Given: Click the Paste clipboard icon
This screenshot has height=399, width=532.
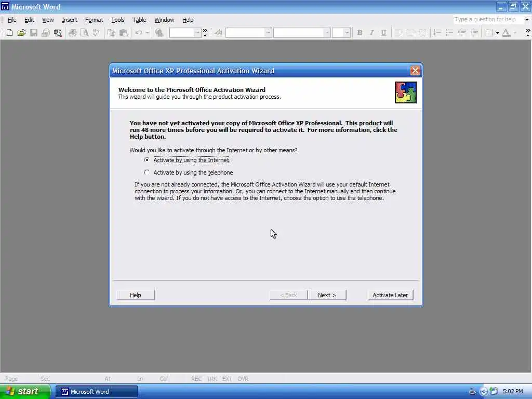Looking at the screenshot, I should (124, 33).
